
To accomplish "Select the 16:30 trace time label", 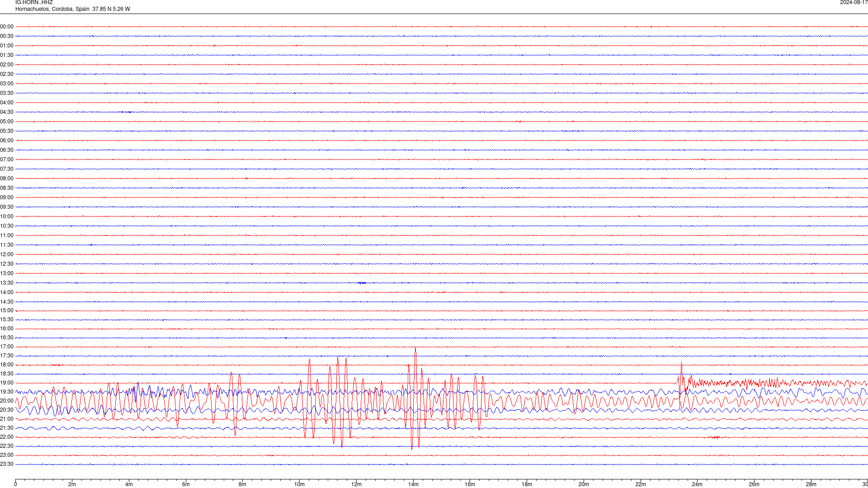I will (7, 338).
